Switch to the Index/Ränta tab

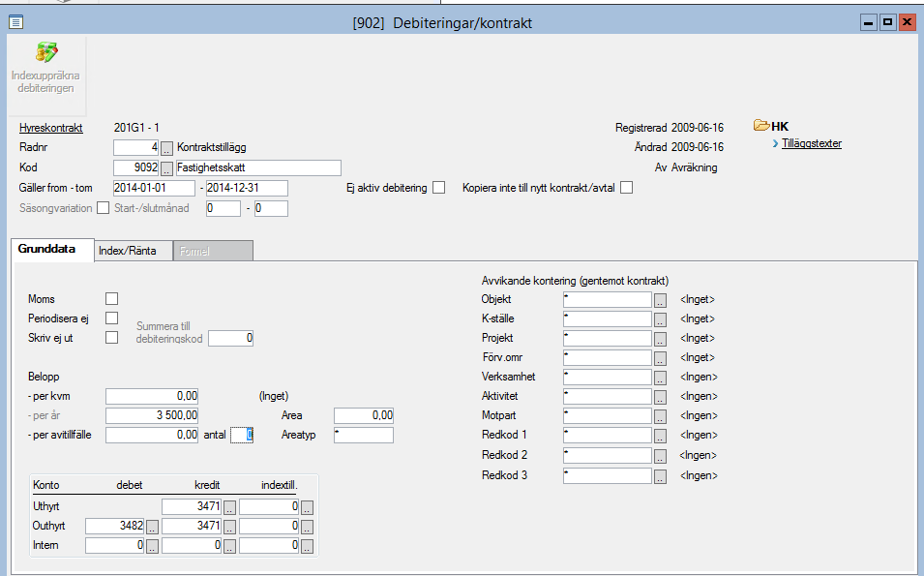(134, 251)
